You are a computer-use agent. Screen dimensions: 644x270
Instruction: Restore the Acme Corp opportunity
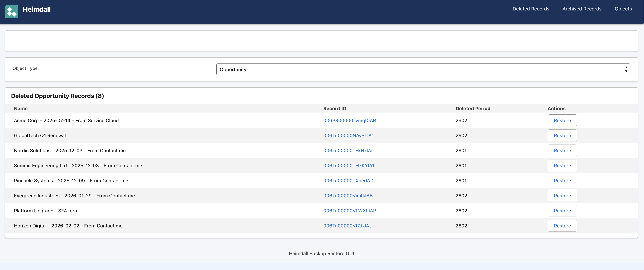(x=562, y=120)
